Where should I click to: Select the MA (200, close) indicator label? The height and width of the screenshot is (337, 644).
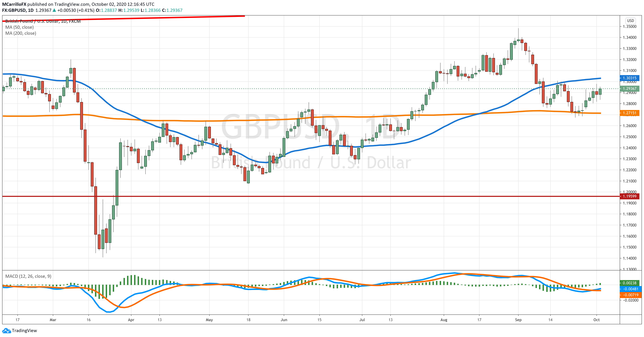(x=21, y=33)
